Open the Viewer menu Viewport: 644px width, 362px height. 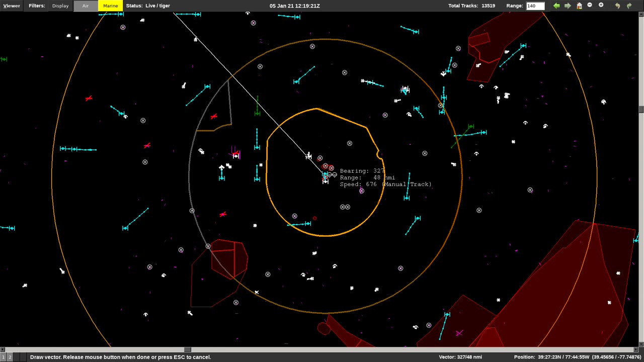12,6
